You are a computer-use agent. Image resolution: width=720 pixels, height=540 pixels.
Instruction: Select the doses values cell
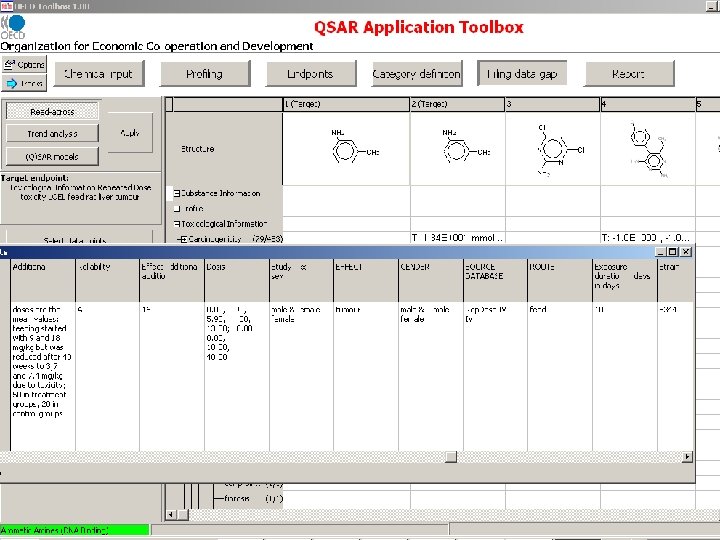click(x=237, y=376)
